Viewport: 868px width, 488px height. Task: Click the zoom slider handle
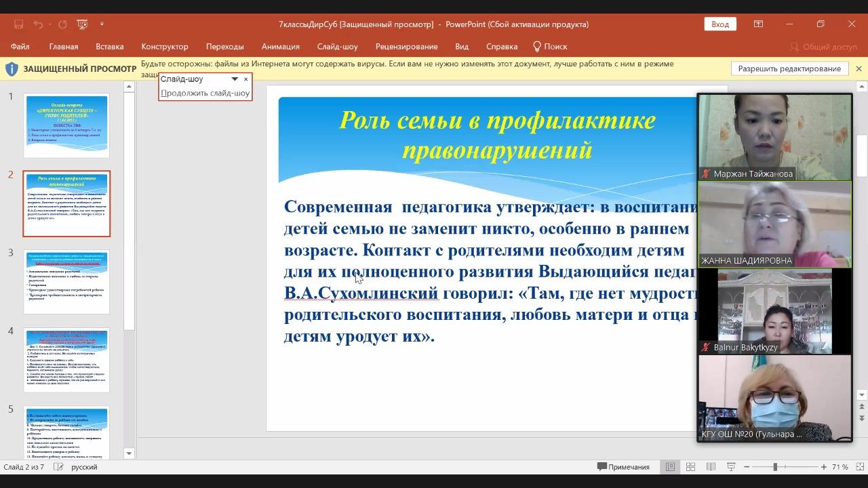tap(775, 467)
